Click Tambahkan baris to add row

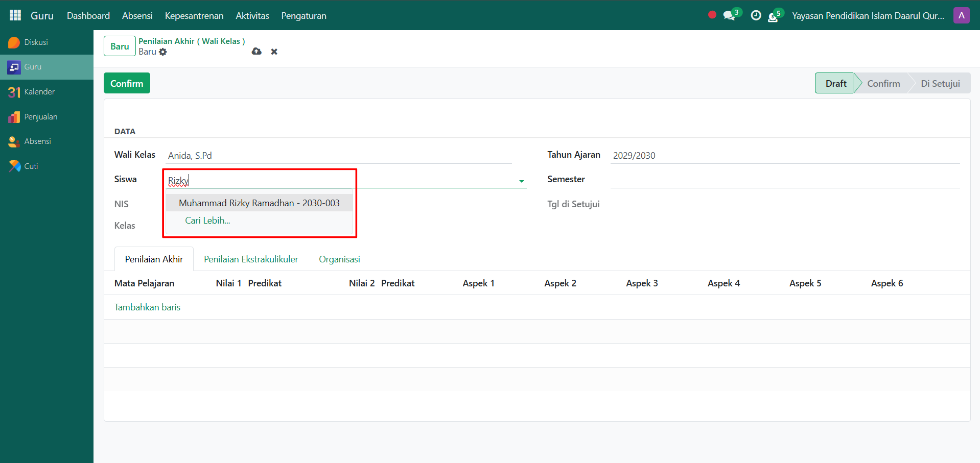[x=147, y=307]
